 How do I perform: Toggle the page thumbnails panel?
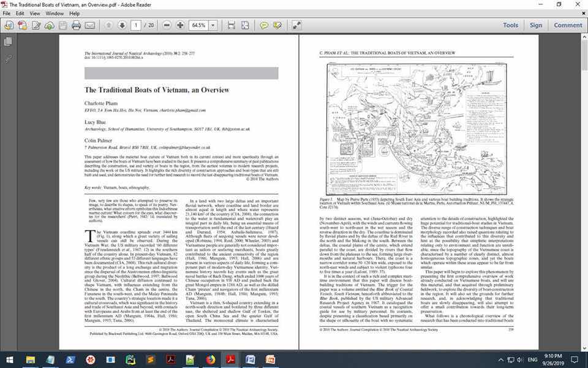point(8,42)
